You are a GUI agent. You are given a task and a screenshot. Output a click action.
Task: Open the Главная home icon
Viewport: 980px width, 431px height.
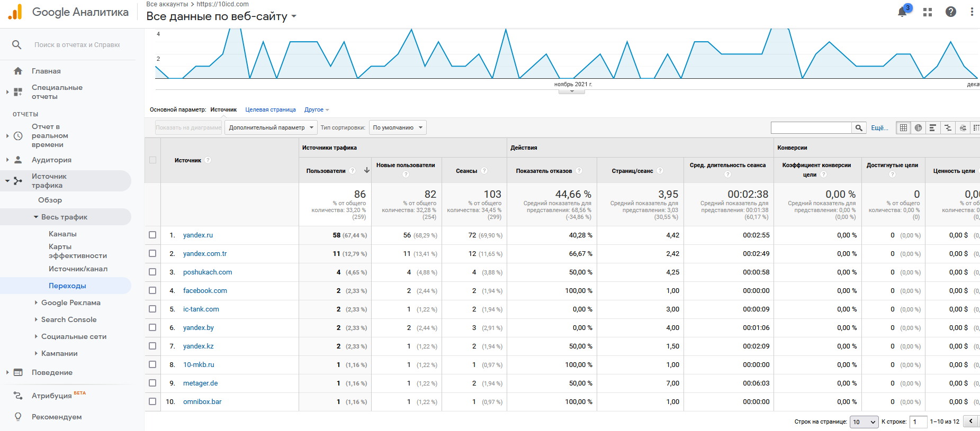click(18, 71)
